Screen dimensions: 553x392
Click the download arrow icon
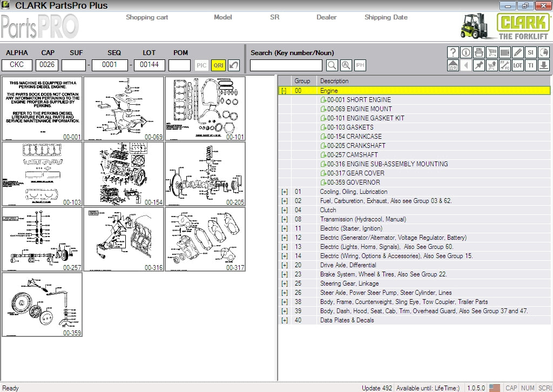coord(544,65)
